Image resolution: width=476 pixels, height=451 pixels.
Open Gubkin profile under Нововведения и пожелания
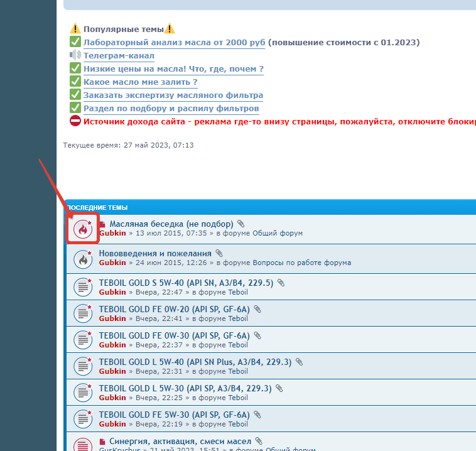112,263
